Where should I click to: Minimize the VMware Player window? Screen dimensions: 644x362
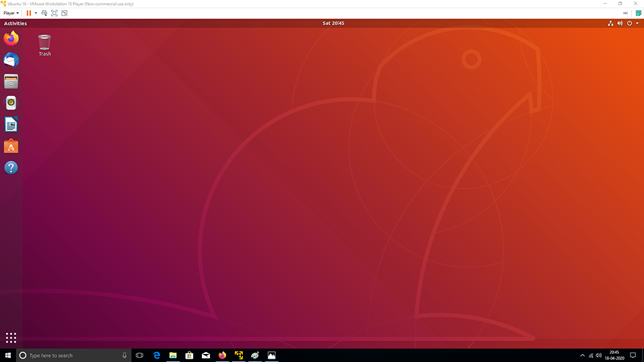605,4
